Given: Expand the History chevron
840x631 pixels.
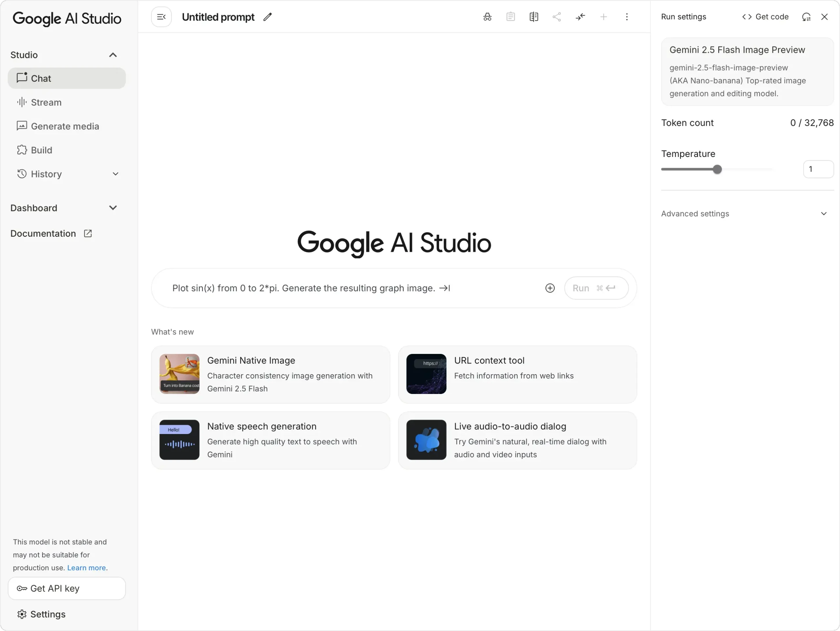Looking at the screenshot, I should pyautogui.click(x=115, y=174).
